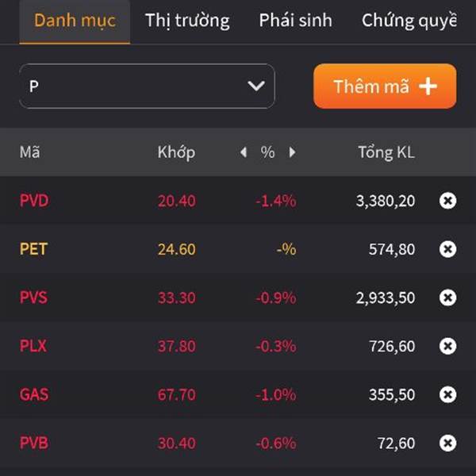Go to Chứng quyền tab
Screen dimensions: 476x476
409,21
